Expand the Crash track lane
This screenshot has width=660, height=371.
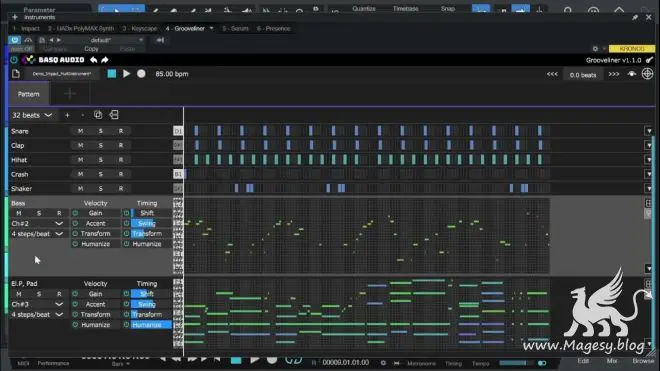[x=649, y=174]
